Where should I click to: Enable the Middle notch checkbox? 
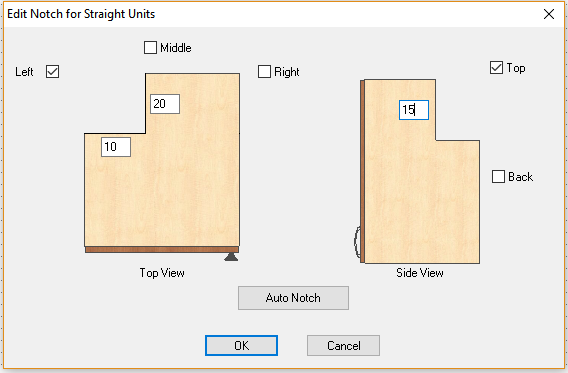[150, 47]
